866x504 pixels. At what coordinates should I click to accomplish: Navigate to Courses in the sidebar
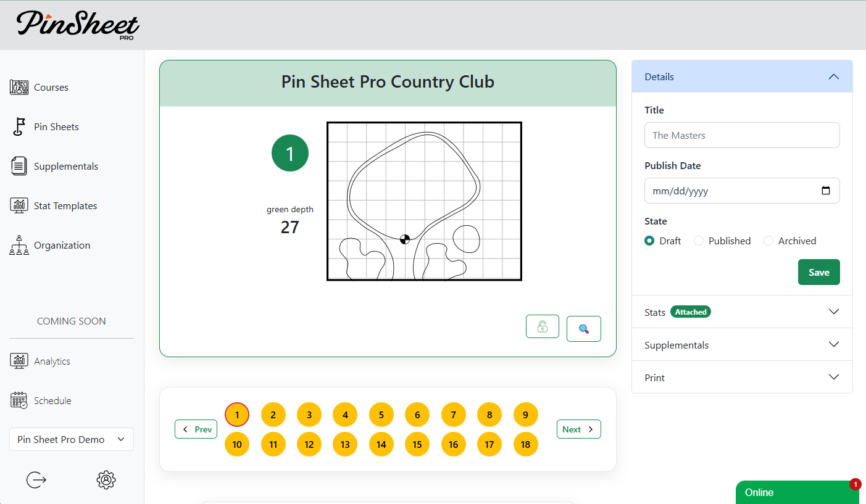[19, 87]
